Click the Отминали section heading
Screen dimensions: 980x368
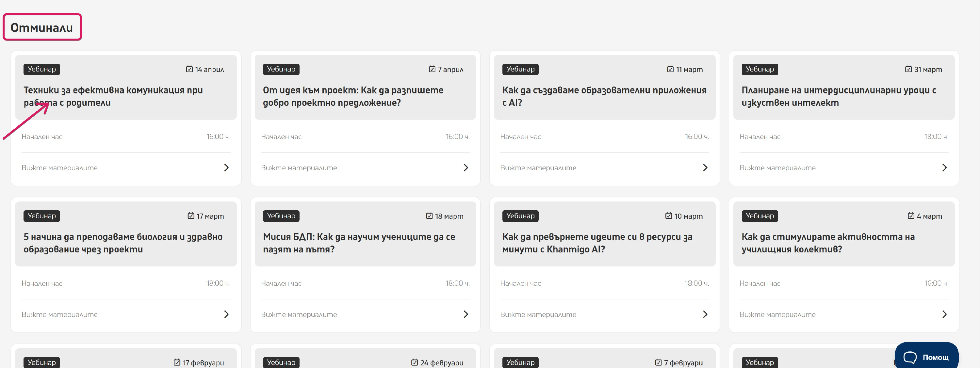tap(42, 27)
